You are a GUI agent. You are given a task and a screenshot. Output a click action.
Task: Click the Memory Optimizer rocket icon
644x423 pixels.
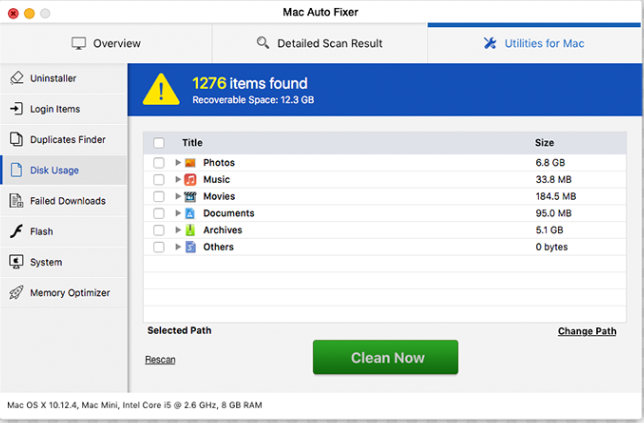click(16, 292)
